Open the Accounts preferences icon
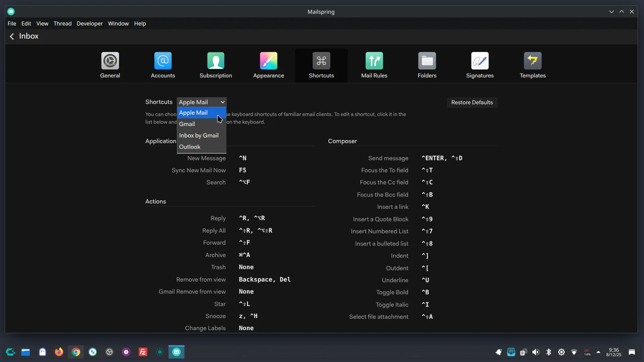Image resolution: width=644 pixels, height=362 pixels. [163, 61]
